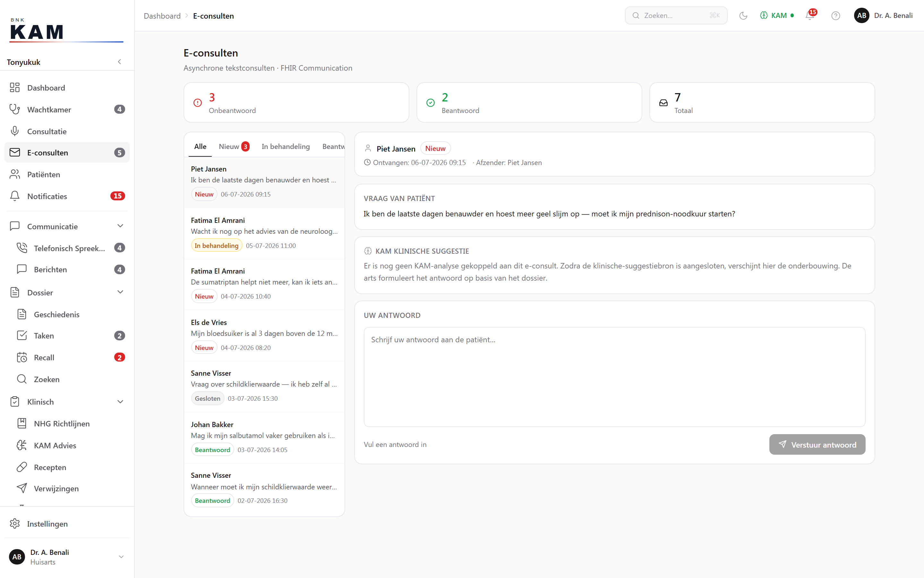Open Els de Vries bloedsuiker e-consult

264,335
